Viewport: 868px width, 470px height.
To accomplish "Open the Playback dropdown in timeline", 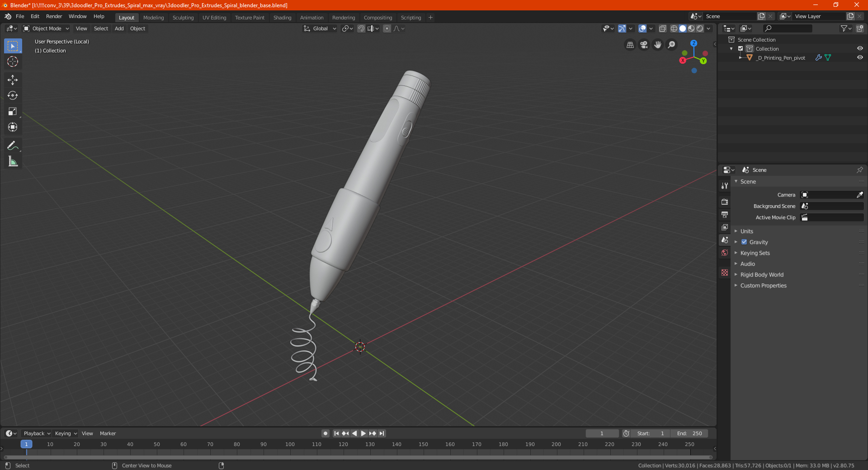I will tap(37, 433).
